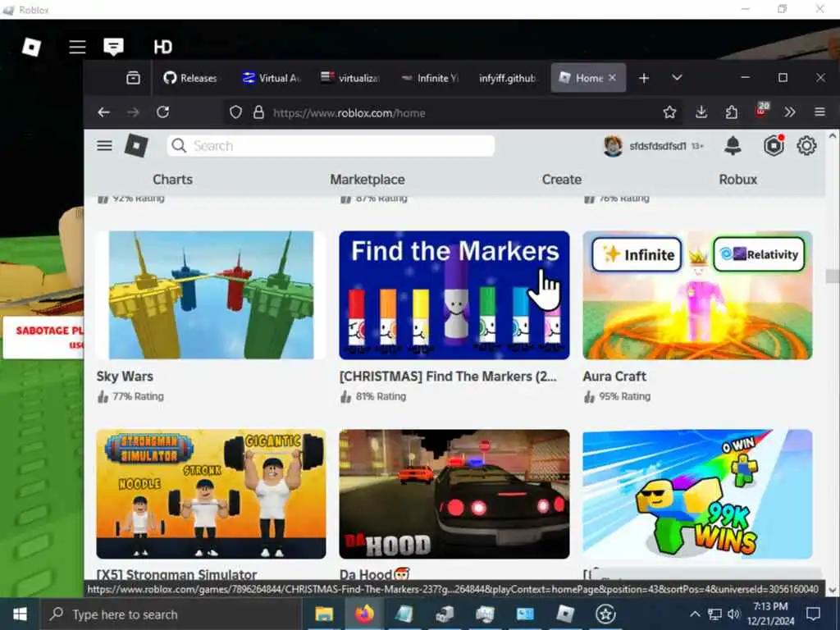The width and height of the screenshot is (840, 630).
Task: Toggle the in-game chat bubble icon
Action: click(113, 47)
